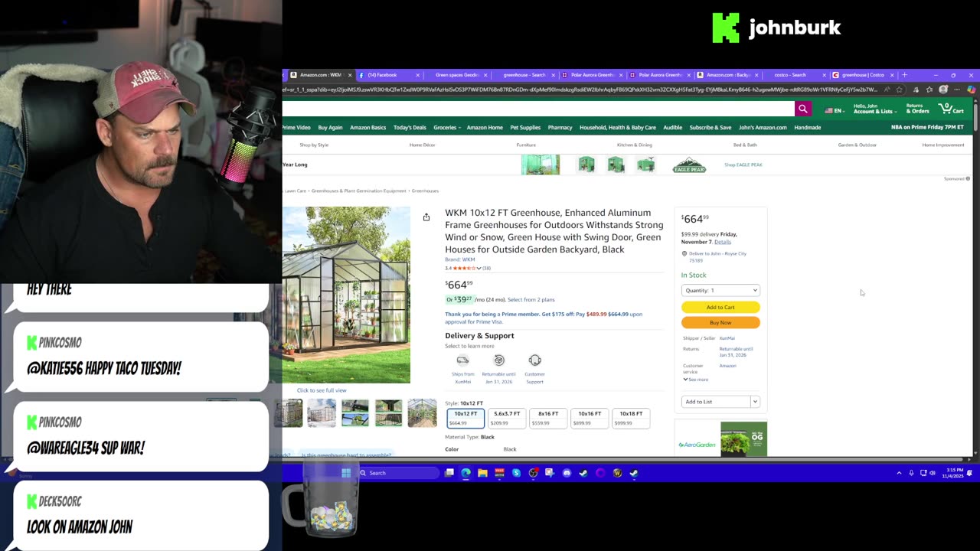Click the delivery location pin icon

(684, 253)
